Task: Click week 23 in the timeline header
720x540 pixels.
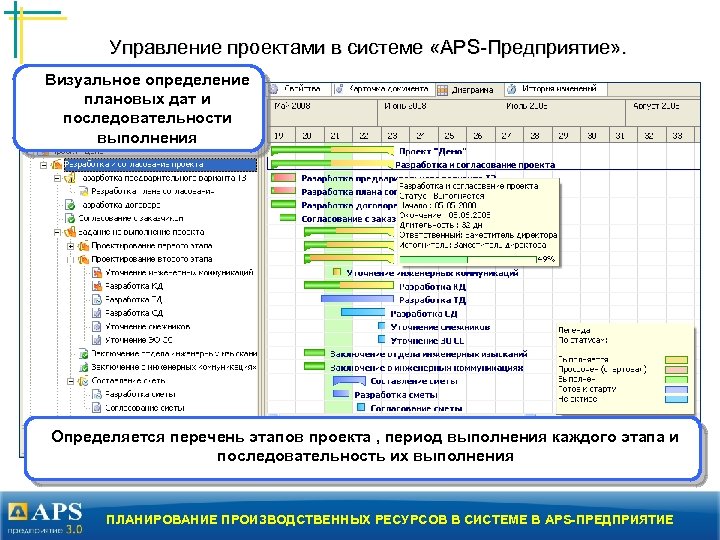Action: pyautogui.click(x=392, y=136)
